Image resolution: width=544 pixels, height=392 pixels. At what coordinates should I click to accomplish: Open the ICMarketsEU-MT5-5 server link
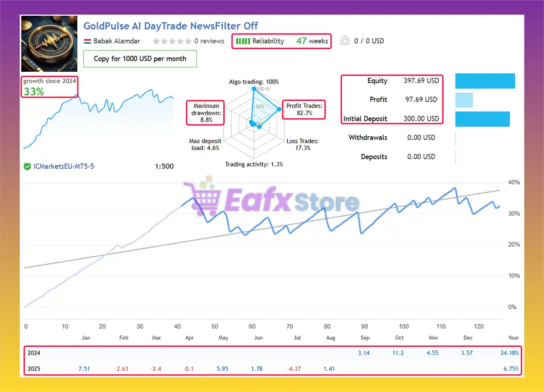(x=64, y=166)
